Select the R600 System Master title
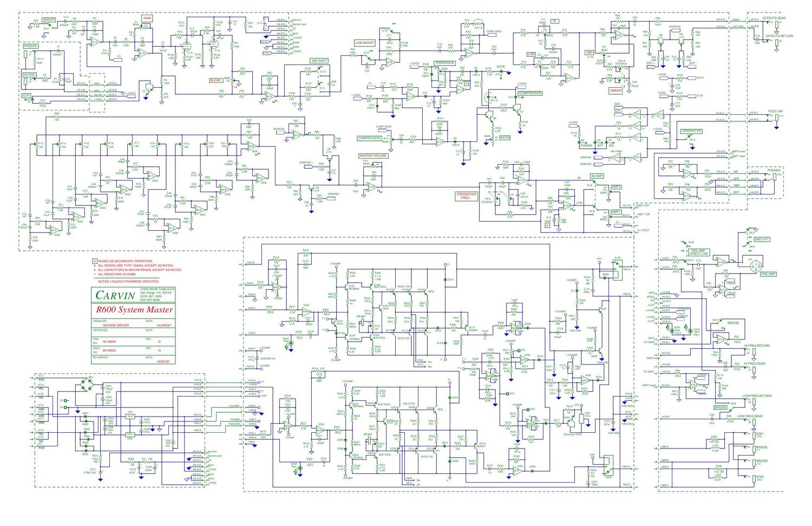 pos(134,310)
